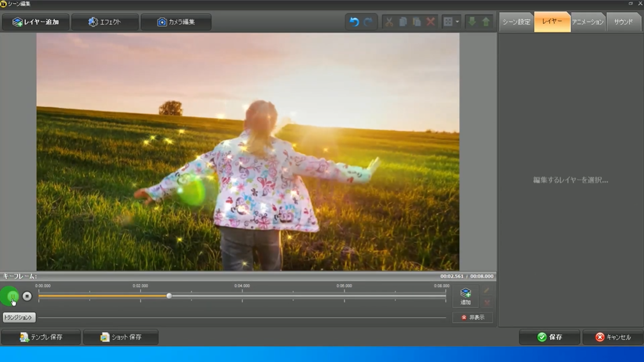Open the レイヤー追加 menu

36,22
